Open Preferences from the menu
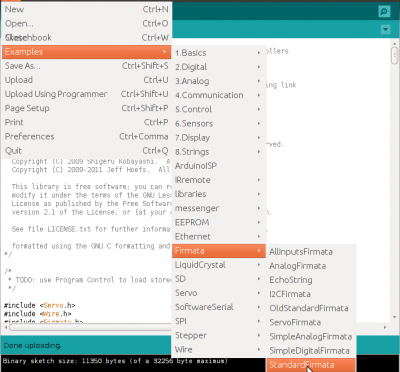The width and height of the screenshot is (400, 372). pyautogui.click(x=87, y=137)
